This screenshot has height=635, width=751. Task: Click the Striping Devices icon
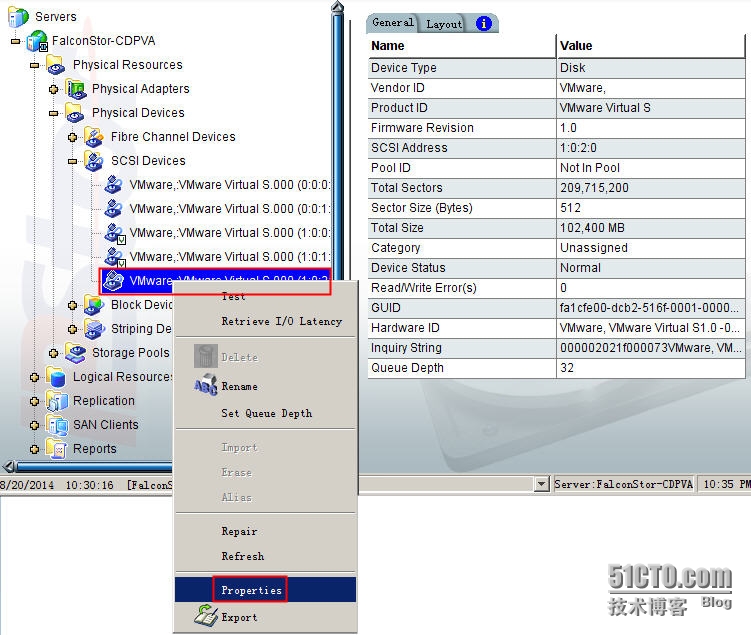(94, 329)
